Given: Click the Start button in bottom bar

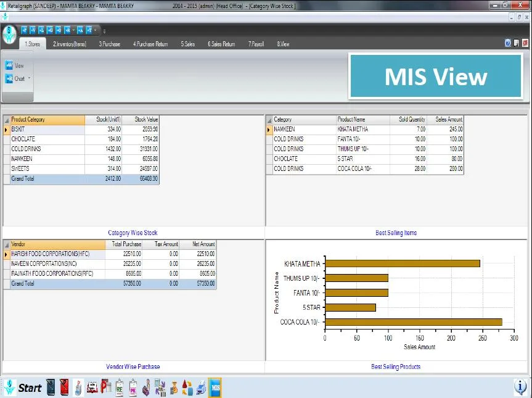Looking at the screenshot, I should click(30, 388).
